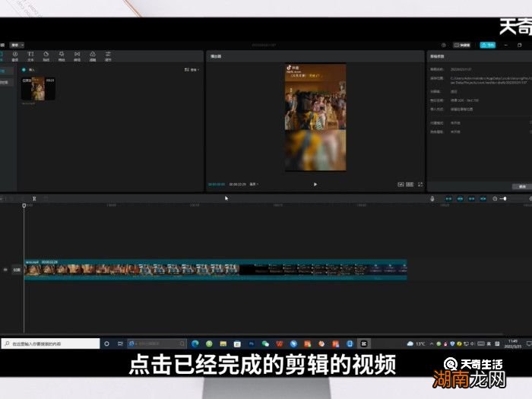532x399 pixels.
Task: Click the Windows taskbar search field
Action: [x=51, y=344]
